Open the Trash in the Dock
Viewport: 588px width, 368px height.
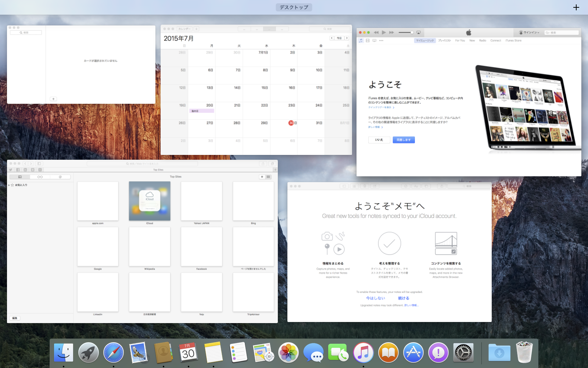click(x=524, y=352)
